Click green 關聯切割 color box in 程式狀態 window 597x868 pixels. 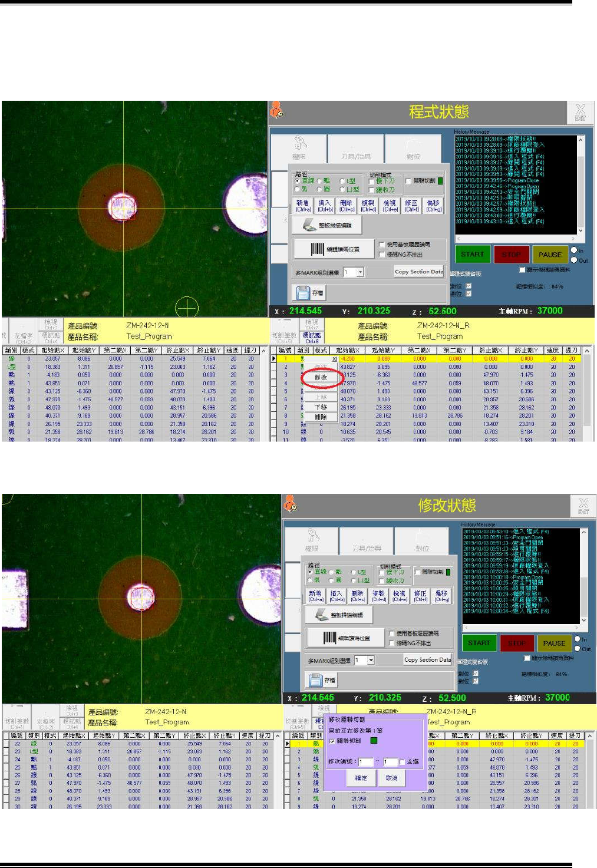pos(440,181)
